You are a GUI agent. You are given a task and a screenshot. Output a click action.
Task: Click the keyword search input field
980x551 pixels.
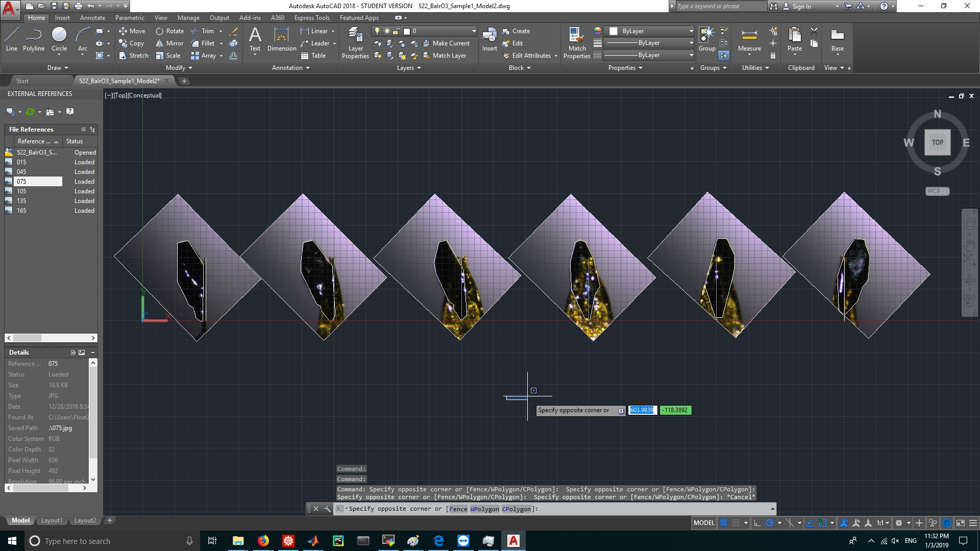click(x=720, y=6)
